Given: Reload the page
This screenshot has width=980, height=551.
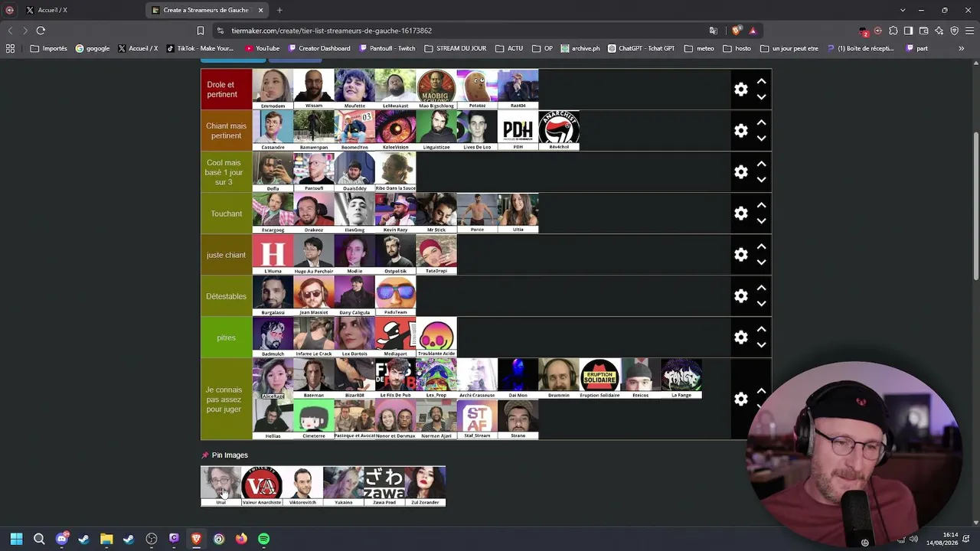Looking at the screenshot, I should (41, 31).
